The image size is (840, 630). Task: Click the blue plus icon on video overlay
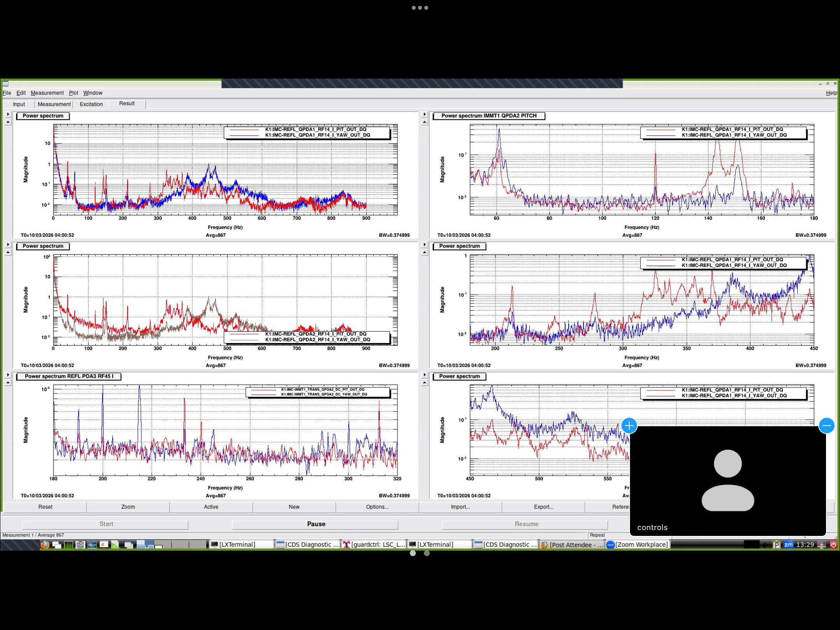coord(629,425)
